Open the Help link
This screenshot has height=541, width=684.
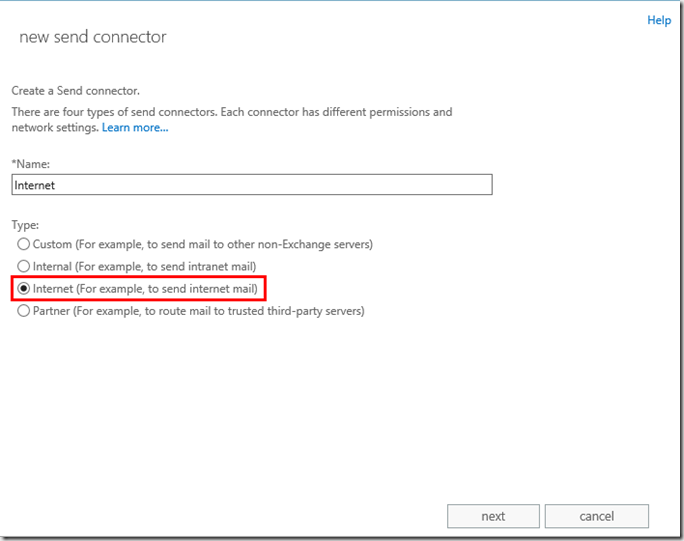click(659, 20)
